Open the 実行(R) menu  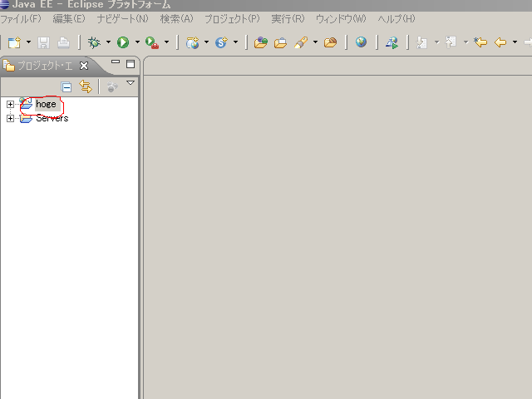point(288,18)
